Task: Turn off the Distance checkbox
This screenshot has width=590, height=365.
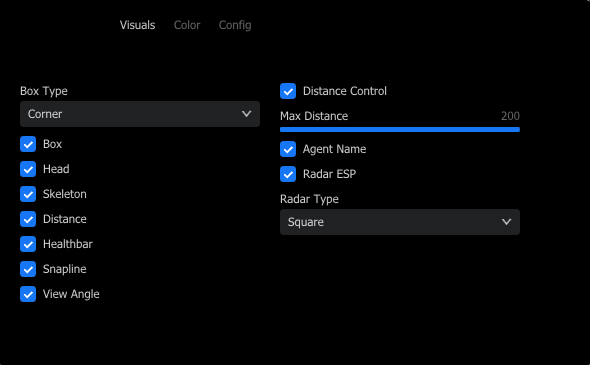Action: [x=28, y=219]
